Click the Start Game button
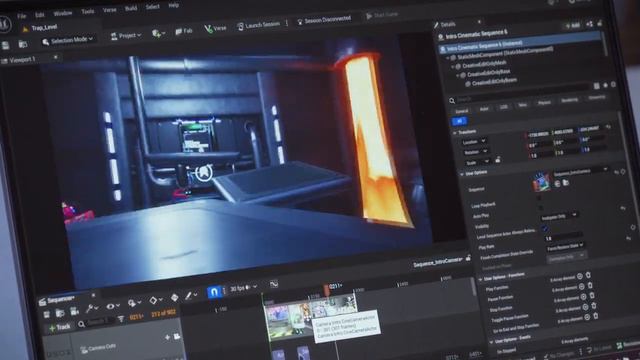The height and width of the screenshot is (360, 640). (x=382, y=15)
